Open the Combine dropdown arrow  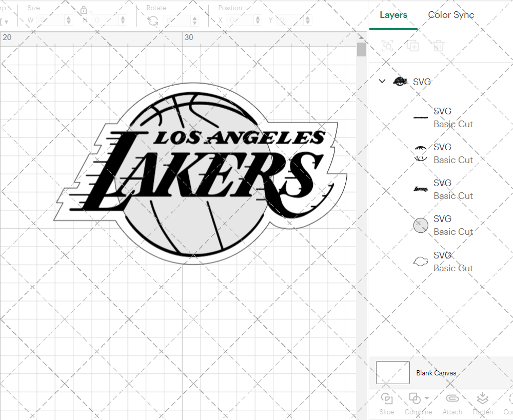427,398
